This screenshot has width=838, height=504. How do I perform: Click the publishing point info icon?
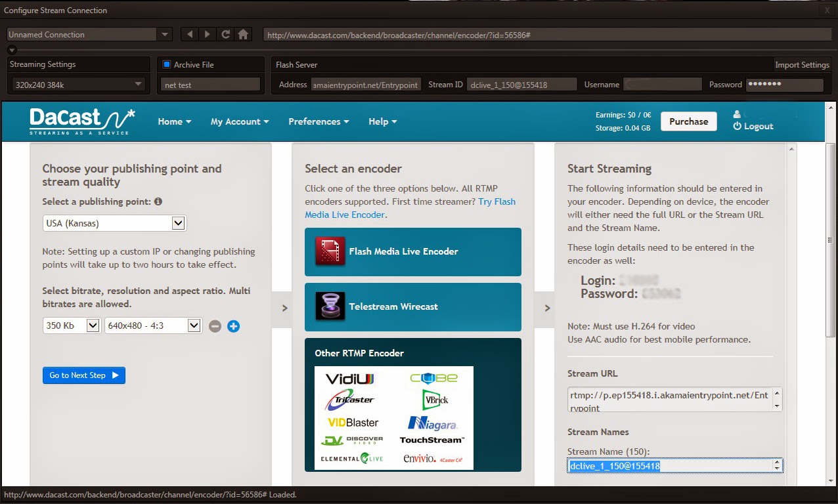pos(157,202)
